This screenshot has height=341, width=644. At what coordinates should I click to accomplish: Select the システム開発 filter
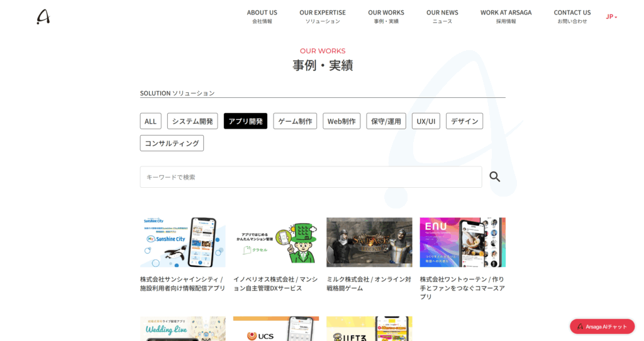pos(192,121)
